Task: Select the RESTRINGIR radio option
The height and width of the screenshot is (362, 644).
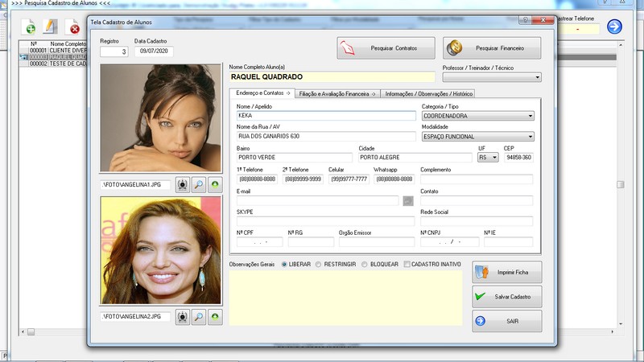Action: pyautogui.click(x=320, y=264)
